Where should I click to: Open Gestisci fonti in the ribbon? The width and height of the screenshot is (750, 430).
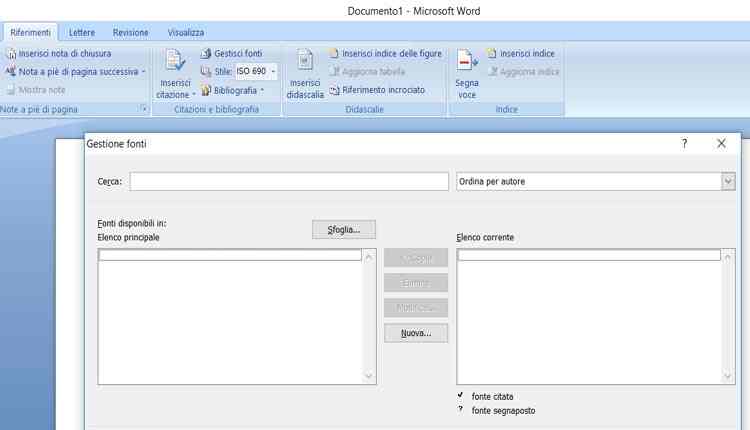[232, 54]
